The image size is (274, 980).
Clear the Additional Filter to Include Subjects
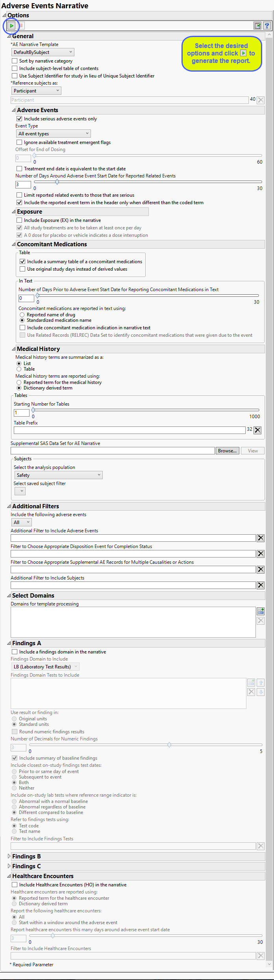point(261,585)
